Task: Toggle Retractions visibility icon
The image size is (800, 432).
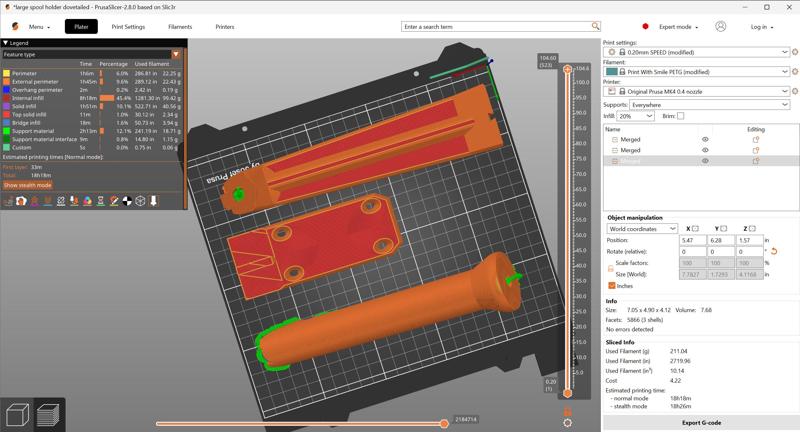Action: tap(35, 201)
